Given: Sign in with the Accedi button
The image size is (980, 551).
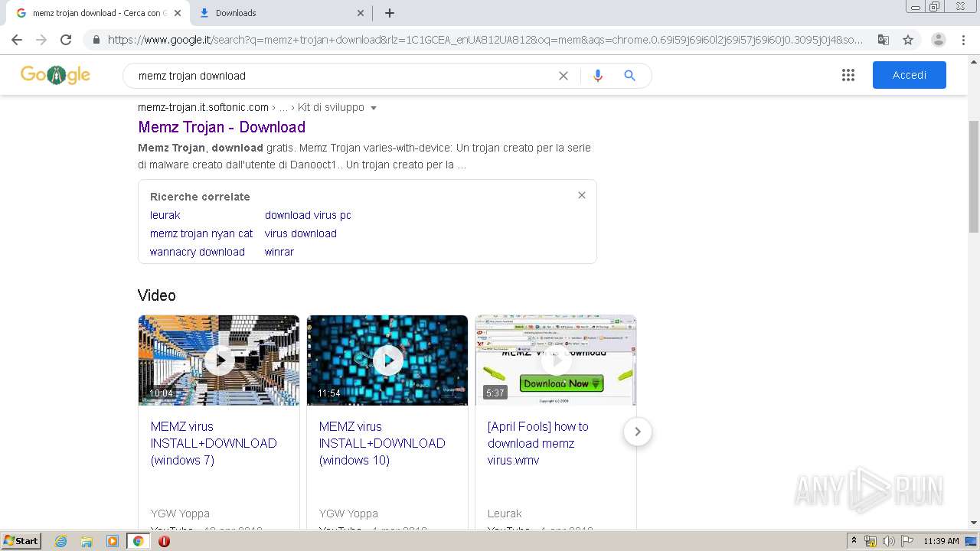Looking at the screenshot, I should (909, 75).
